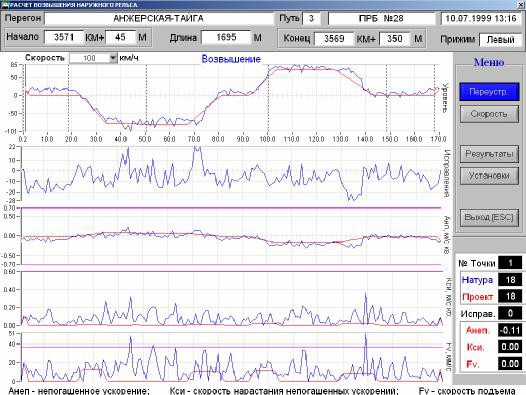Click the Fv legend text at bottom
The height and width of the screenshot is (395, 526).
pyautogui.click(x=467, y=391)
